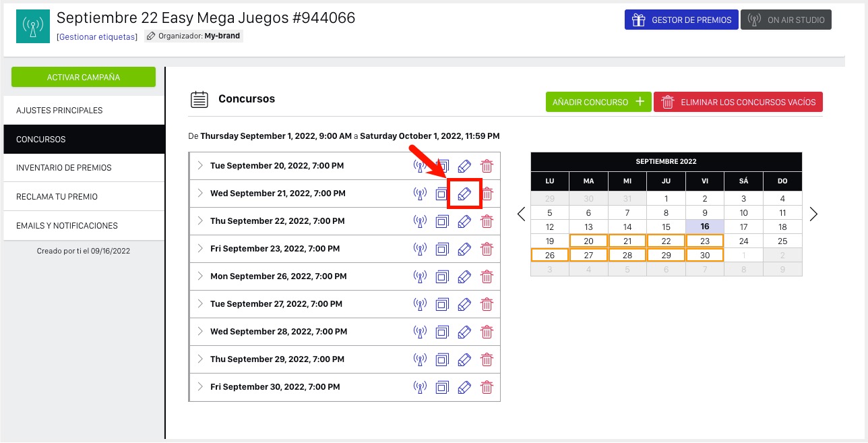The width and height of the screenshot is (868, 443).
Task: Select September 16 in the calendar
Action: point(704,227)
